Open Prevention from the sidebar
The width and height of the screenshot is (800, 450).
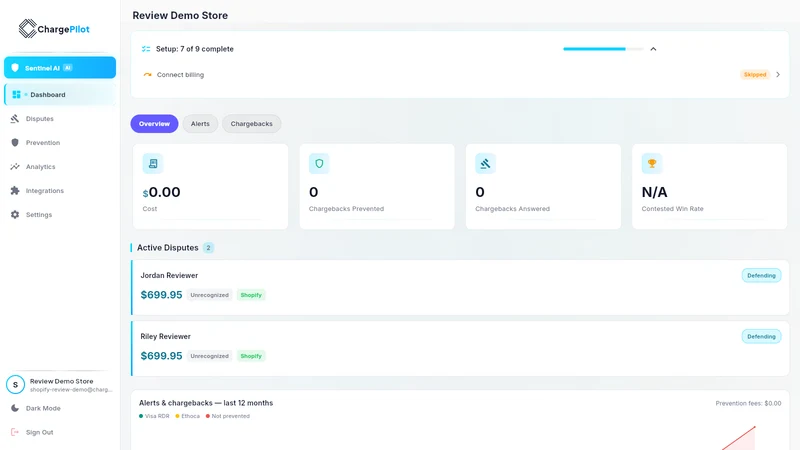[x=60, y=142]
